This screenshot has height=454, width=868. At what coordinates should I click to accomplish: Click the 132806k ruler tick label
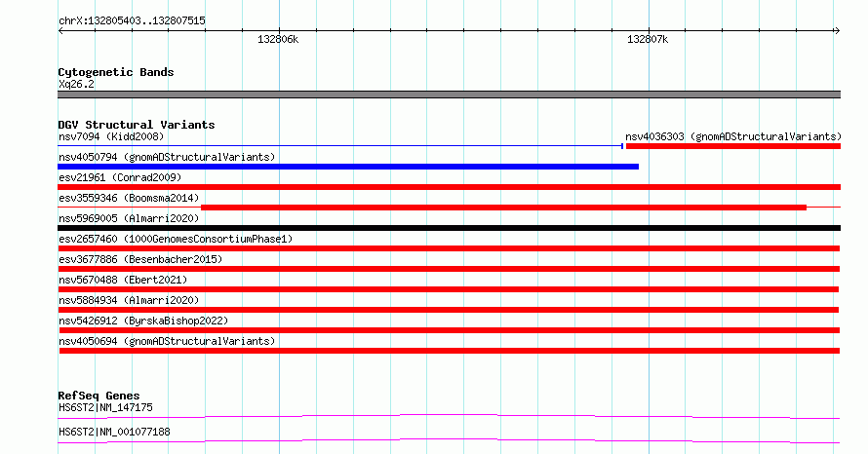coord(278,39)
